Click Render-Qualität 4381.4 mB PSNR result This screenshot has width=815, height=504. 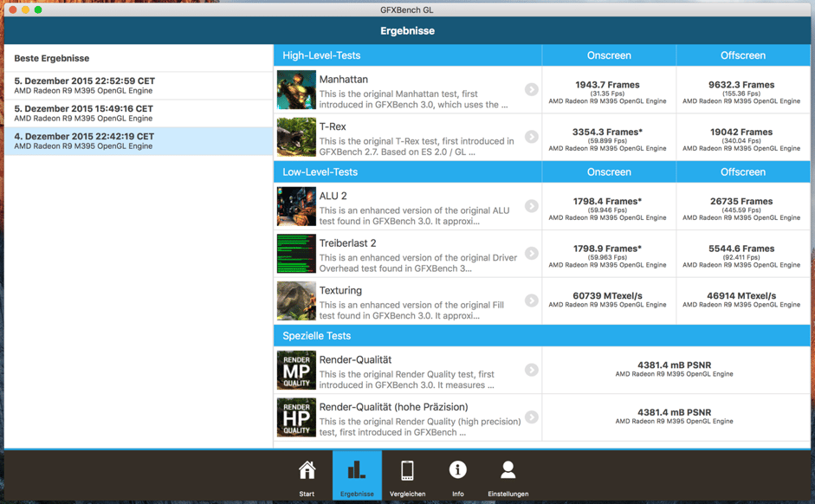click(674, 365)
